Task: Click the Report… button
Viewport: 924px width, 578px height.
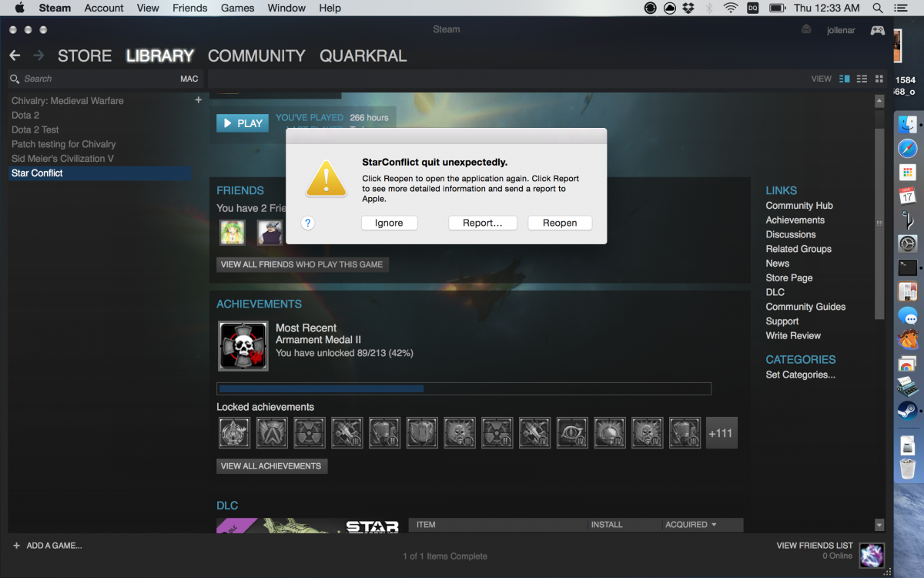Action: [x=482, y=223]
